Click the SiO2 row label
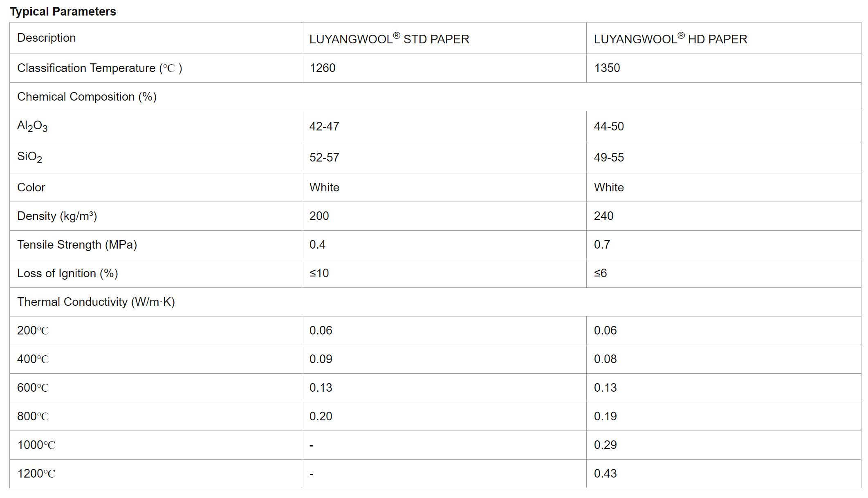868x498 pixels. coord(30,157)
